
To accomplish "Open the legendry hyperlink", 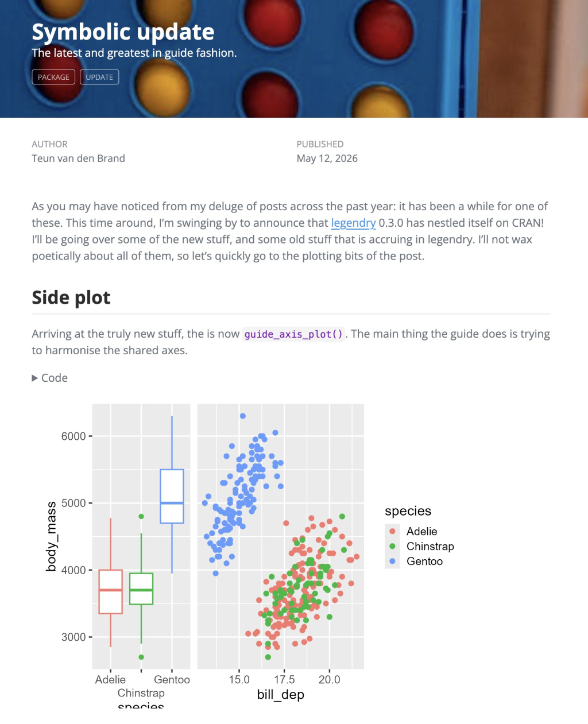I will click(x=353, y=223).
